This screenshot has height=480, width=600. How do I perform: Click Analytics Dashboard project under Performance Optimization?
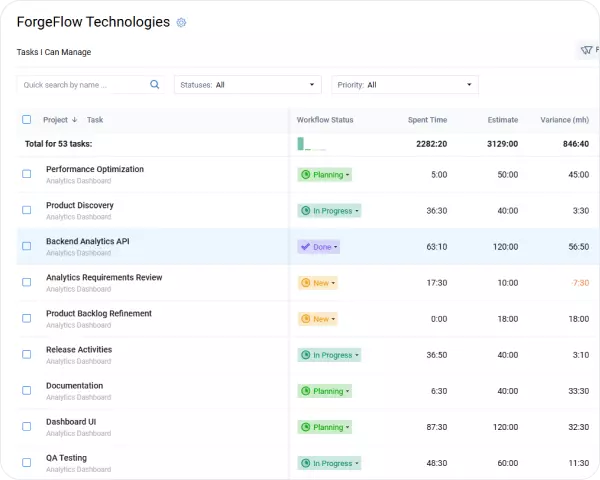78,181
